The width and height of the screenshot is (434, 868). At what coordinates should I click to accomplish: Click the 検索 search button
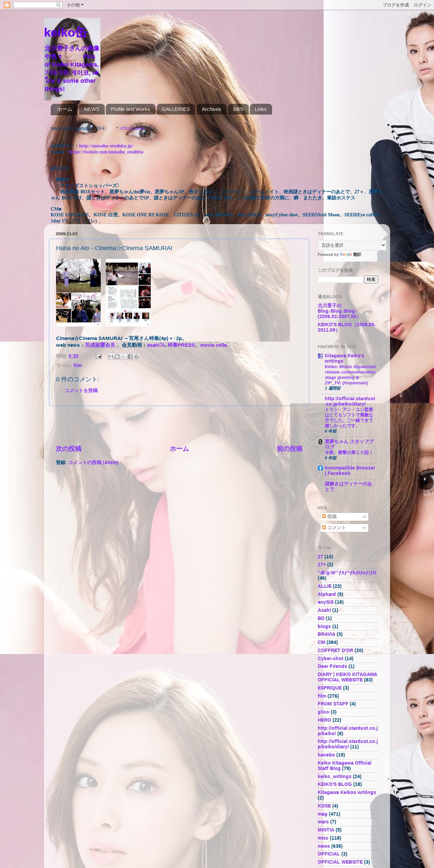tap(371, 280)
